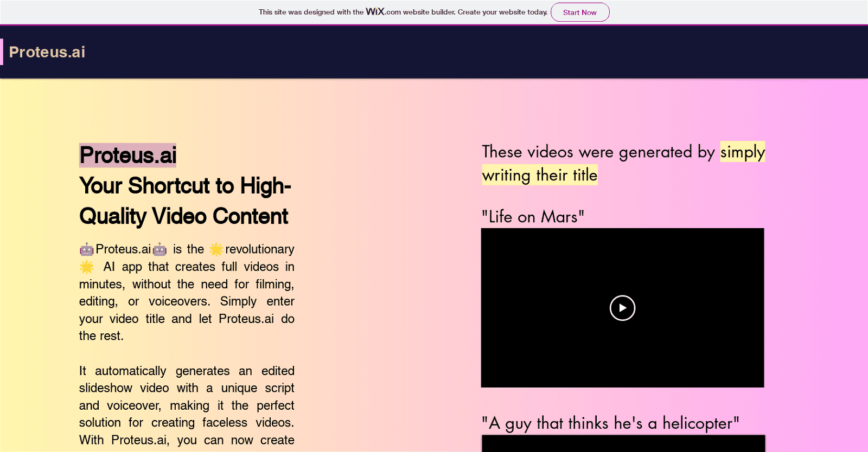Click the robot emoji before Proteus.ai text
Screen dimensions: 868x452
87,249
